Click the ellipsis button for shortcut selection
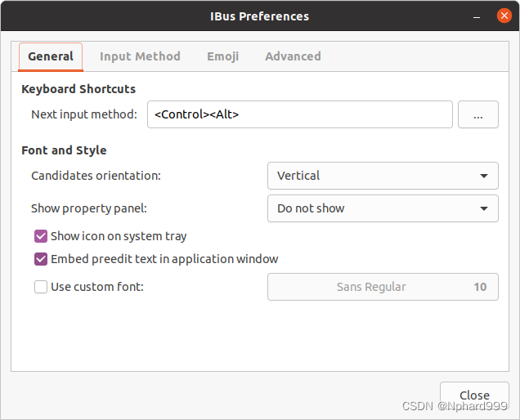This screenshot has width=520, height=420. [478, 115]
